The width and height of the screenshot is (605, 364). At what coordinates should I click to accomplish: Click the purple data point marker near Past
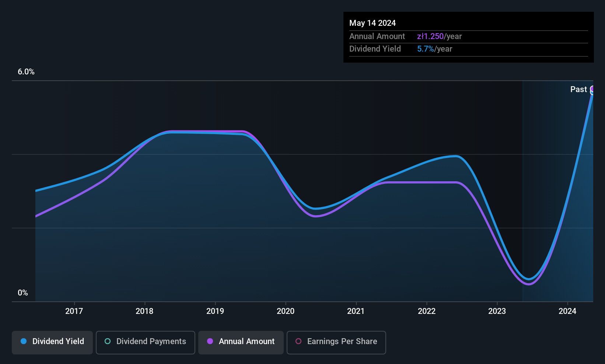tap(592, 89)
